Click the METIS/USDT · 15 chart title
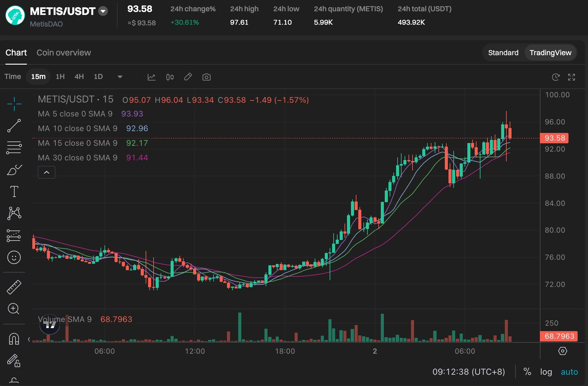 [x=76, y=99]
